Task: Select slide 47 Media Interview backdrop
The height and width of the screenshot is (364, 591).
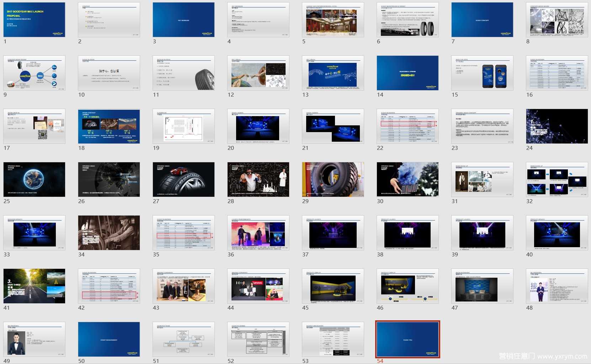Action: coord(482,286)
